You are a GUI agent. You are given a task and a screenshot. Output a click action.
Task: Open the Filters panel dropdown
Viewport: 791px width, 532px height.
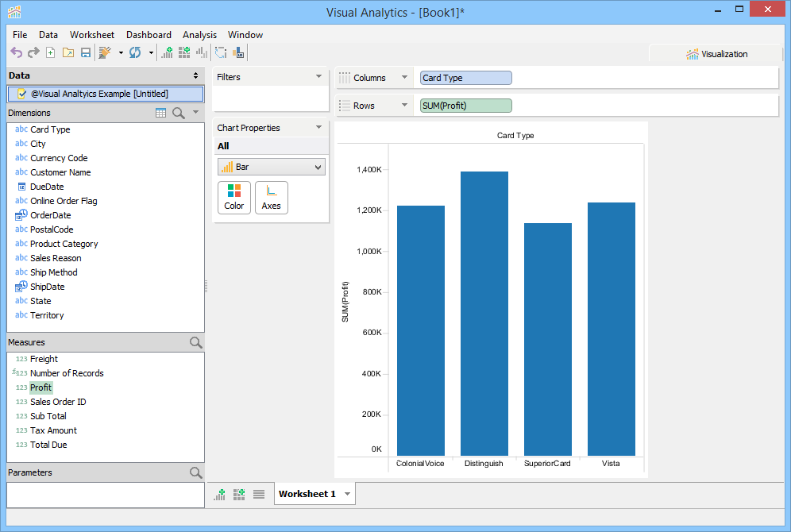coord(318,77)
